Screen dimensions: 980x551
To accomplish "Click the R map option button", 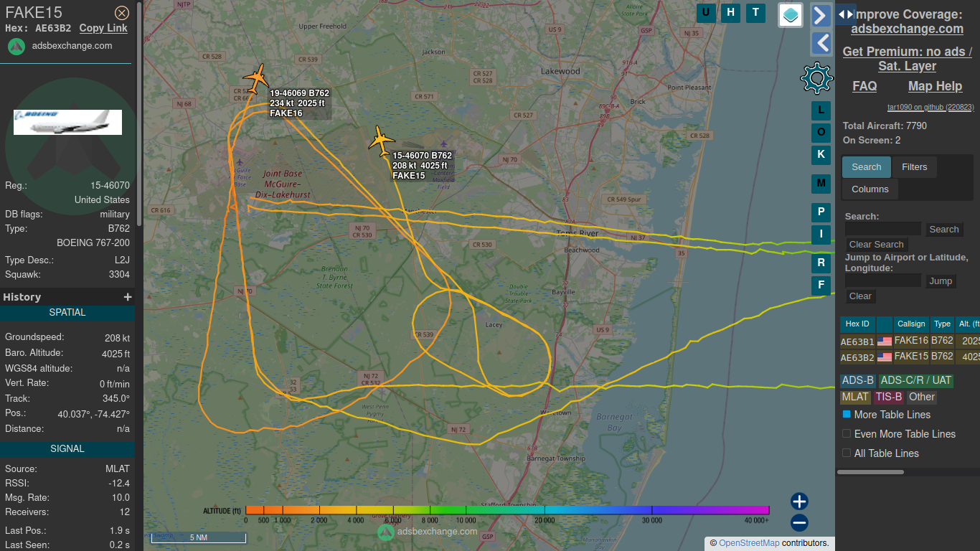I will (x=821, y=263).
